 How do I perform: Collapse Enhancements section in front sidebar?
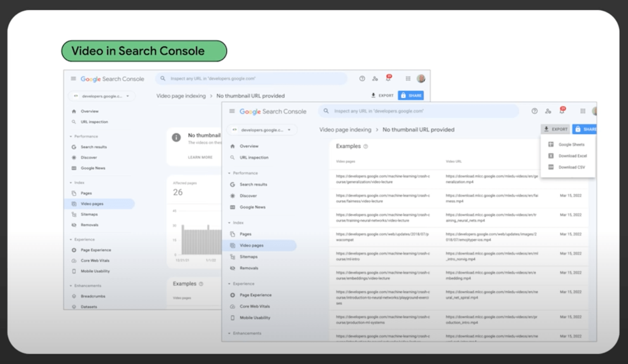pyautogui.click(x=229, y=333)
